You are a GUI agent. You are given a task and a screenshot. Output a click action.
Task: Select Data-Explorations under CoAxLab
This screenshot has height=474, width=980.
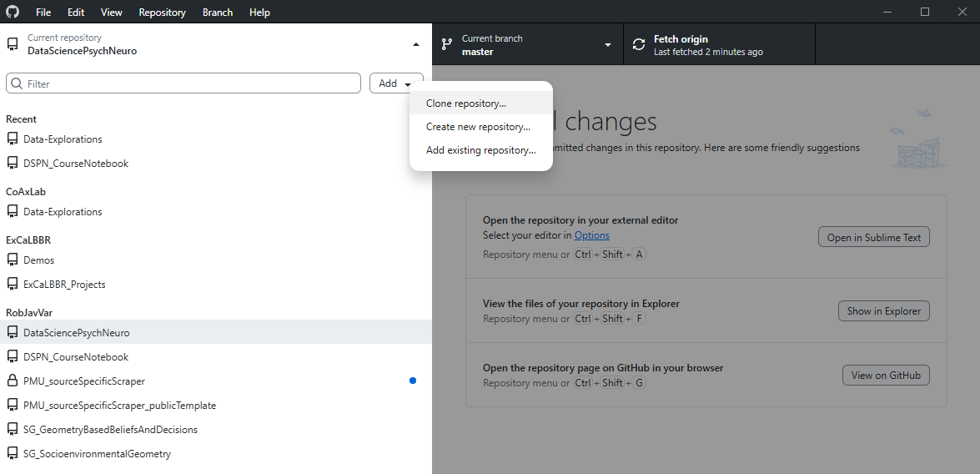[x=216, y=211]
